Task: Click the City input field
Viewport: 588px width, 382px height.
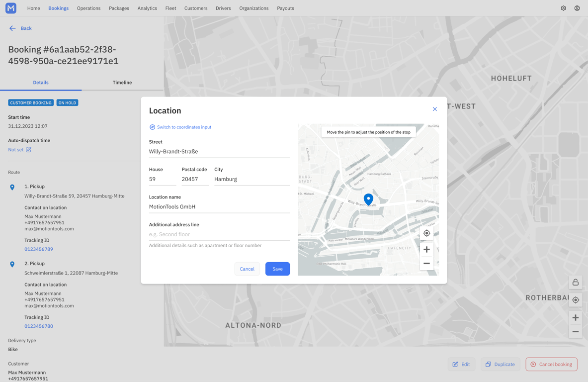Action: [252, 180]
